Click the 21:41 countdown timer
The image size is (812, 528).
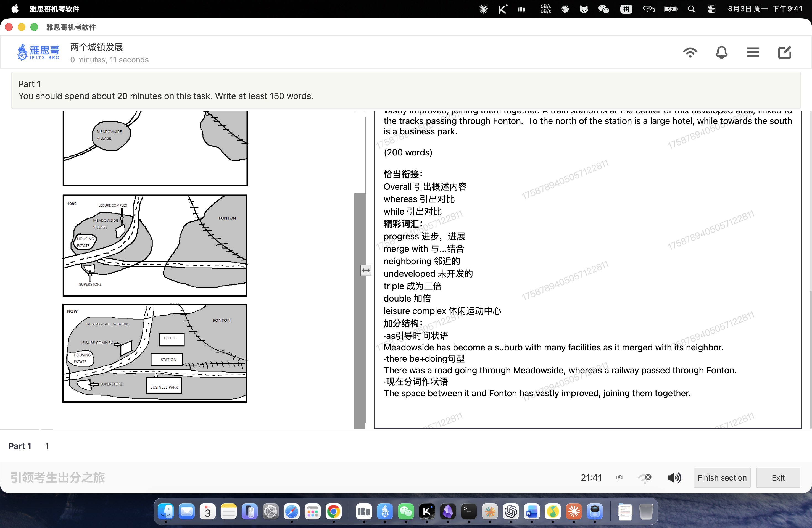(591, 477)
